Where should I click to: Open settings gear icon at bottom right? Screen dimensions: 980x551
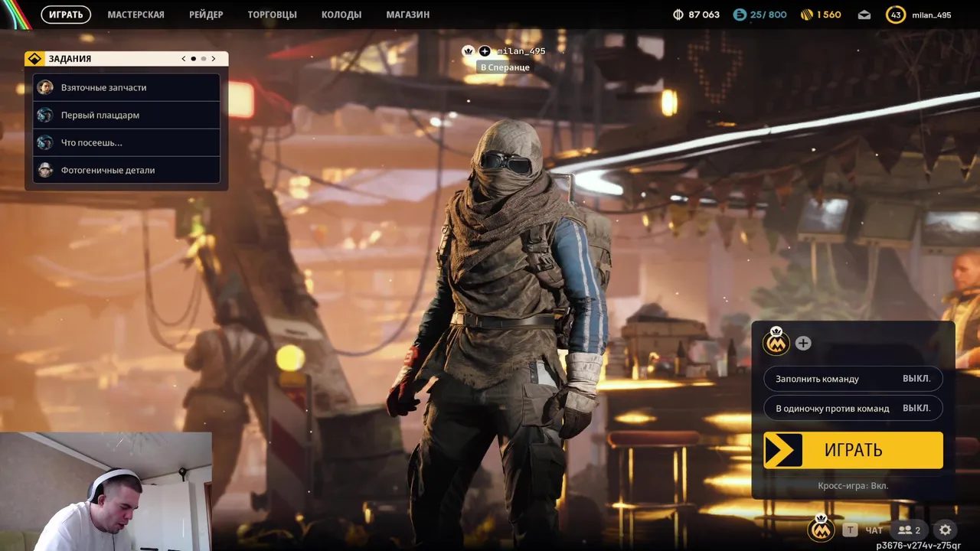click(946, 530)
